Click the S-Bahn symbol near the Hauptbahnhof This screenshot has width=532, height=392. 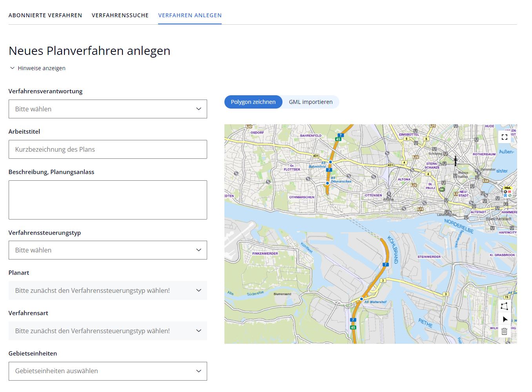tap(510, 195)
